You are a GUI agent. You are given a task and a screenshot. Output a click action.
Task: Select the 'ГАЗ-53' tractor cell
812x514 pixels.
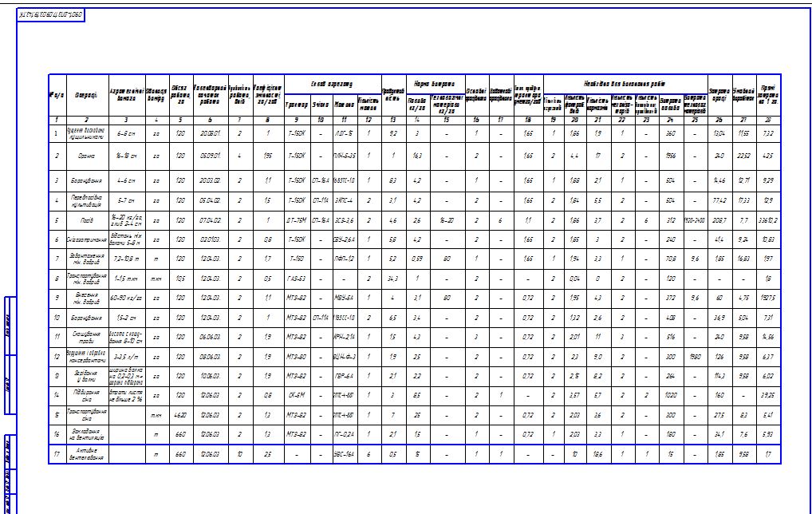[297, 279]
